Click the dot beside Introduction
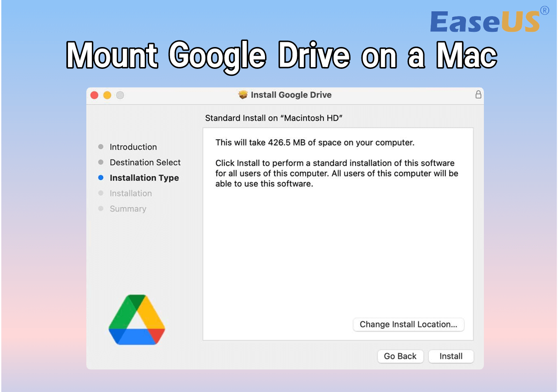 (x=101, y=146)
